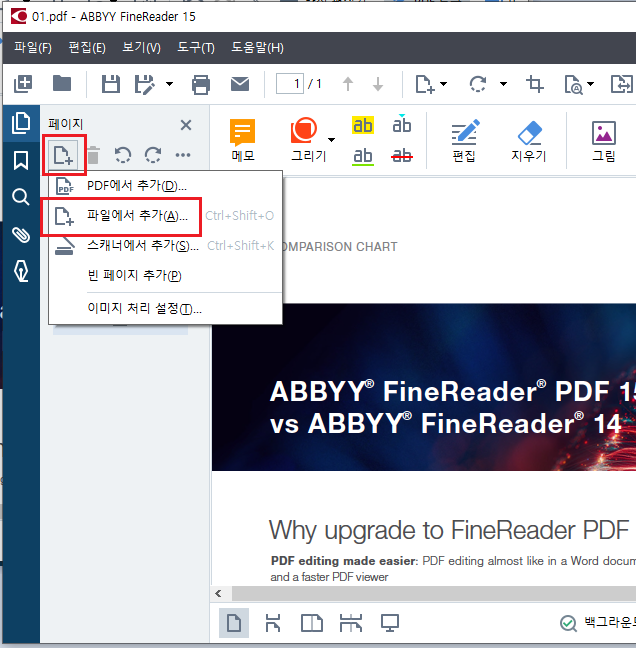The width and height of the screenshot is (636, 648).
Task: Select the 지우기 eraser tool
Action: [x=529, y=141]
